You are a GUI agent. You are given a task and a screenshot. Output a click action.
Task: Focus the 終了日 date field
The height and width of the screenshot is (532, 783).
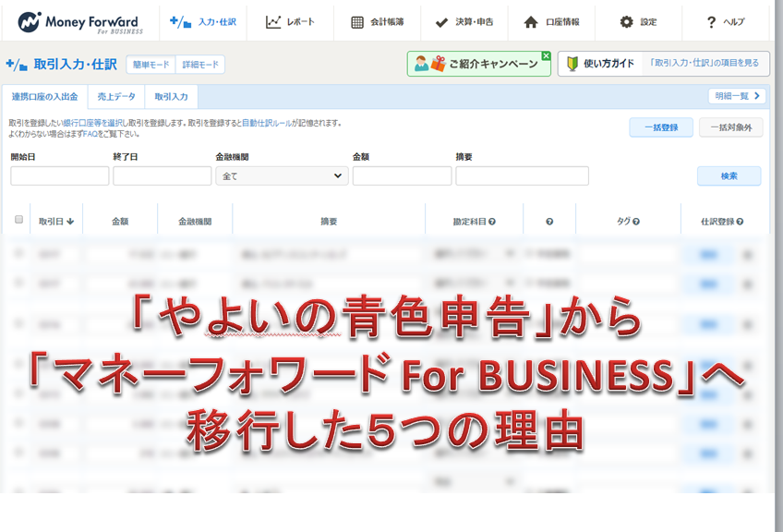click(x=163, y=175)
